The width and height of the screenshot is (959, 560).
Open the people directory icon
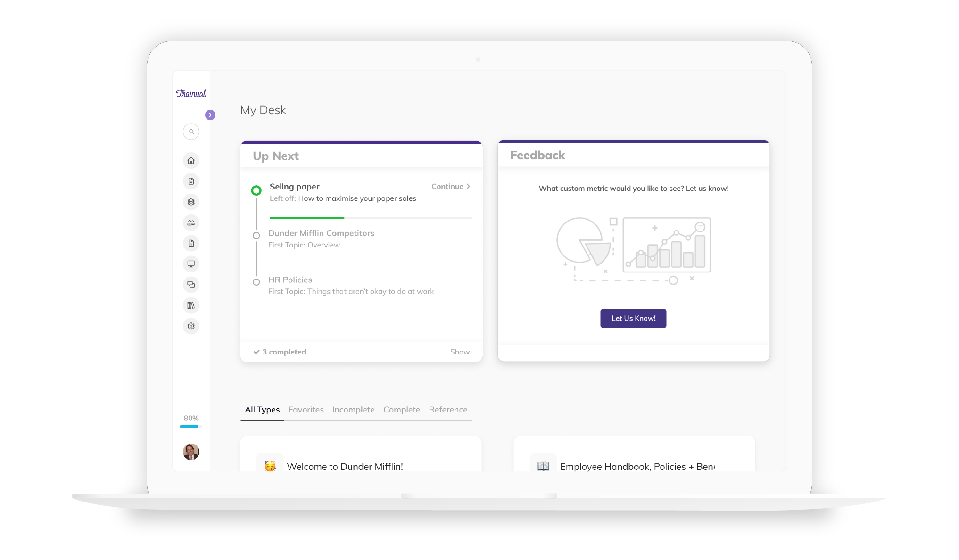pos(191,222)
